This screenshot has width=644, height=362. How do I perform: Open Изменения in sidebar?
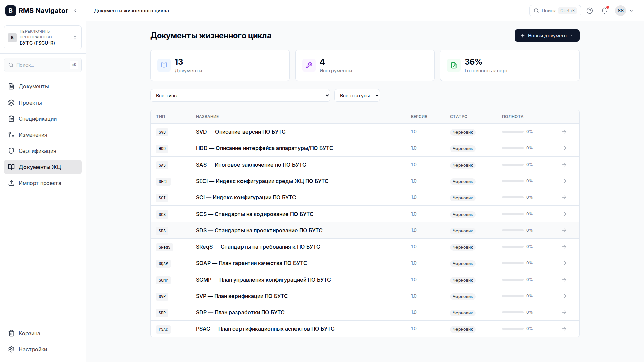point(43,135)
